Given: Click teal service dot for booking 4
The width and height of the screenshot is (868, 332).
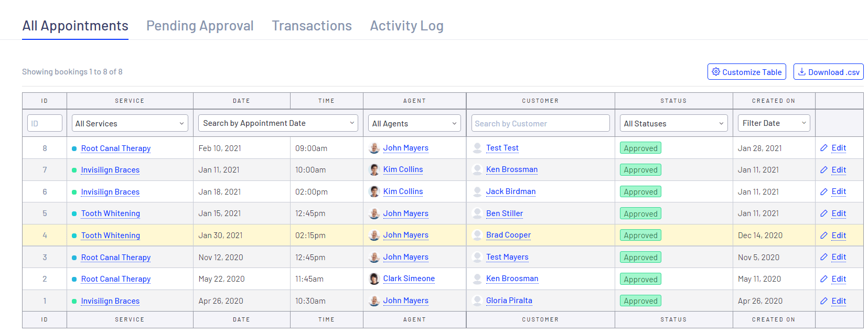Looking at the screenshot, I should pos(74,235).
